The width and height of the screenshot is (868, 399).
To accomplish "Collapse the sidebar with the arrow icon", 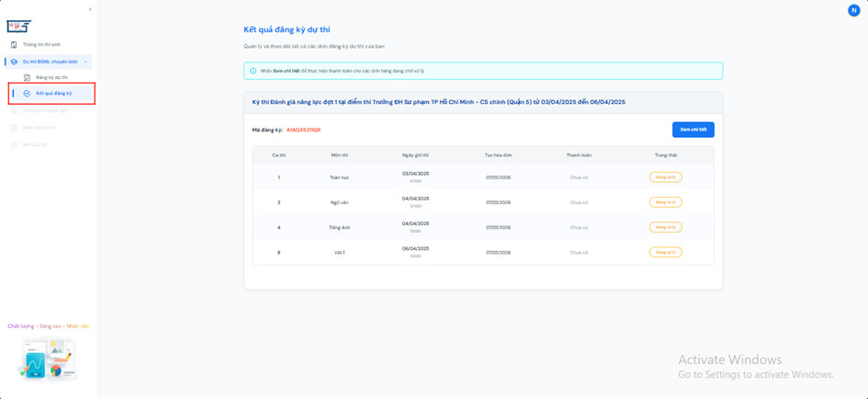I will click(90, 9).
